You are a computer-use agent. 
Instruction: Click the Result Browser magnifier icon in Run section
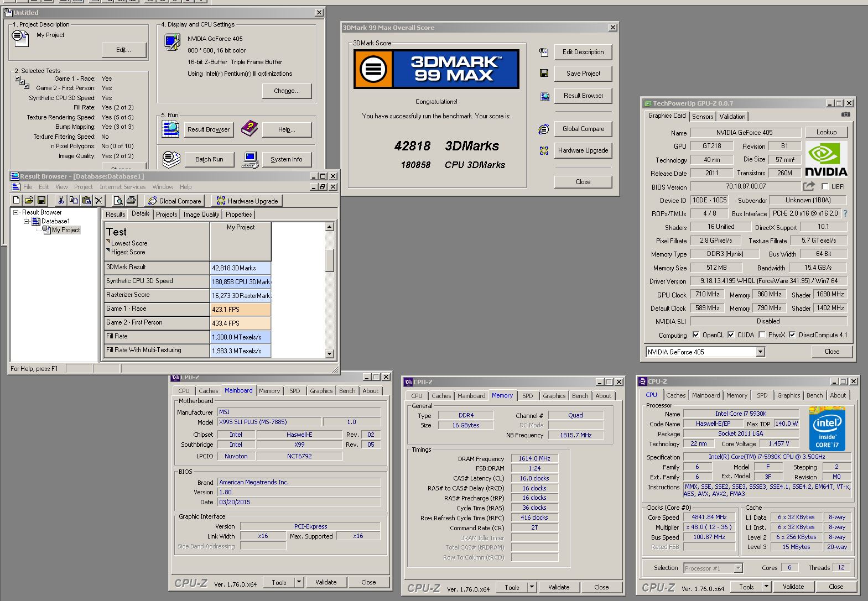point(170,128)
